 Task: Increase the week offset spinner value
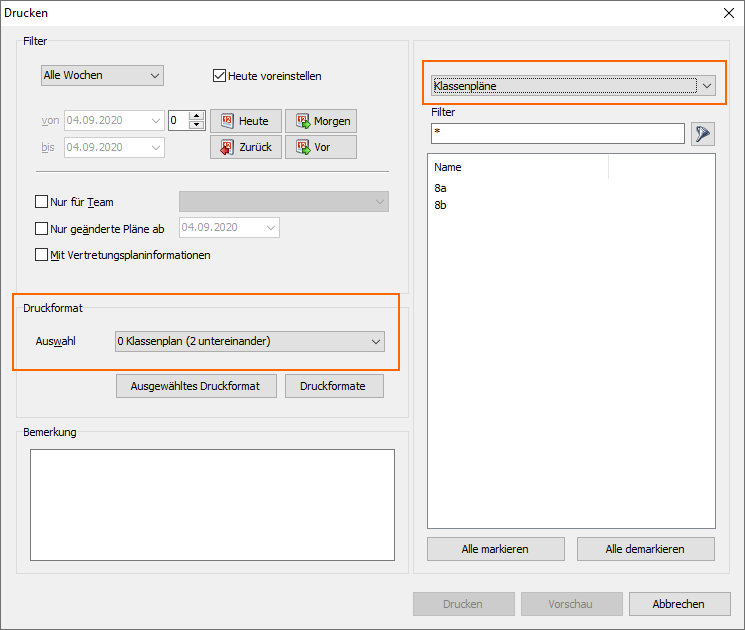197,115
